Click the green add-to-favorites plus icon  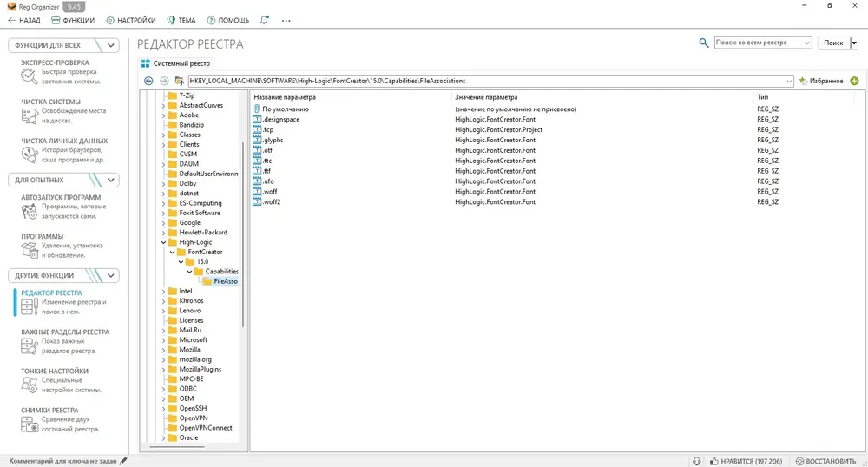pyautogui.click(x=854, y=81)
